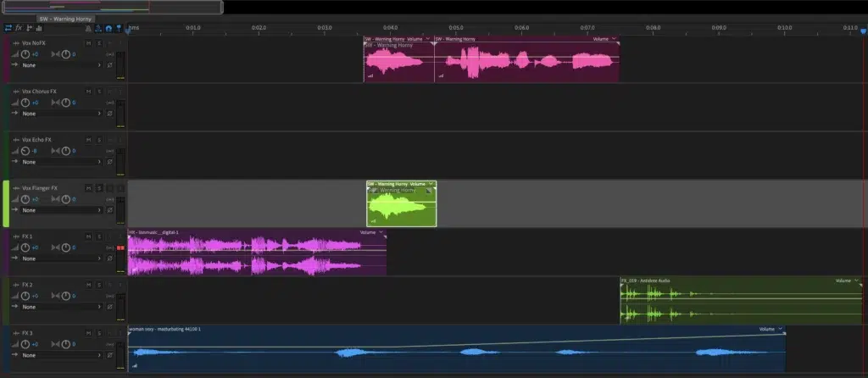Screen dimensions: 868x378
Task: Open Vox Flanger FX output None dropdown
Action: [62, 210]
